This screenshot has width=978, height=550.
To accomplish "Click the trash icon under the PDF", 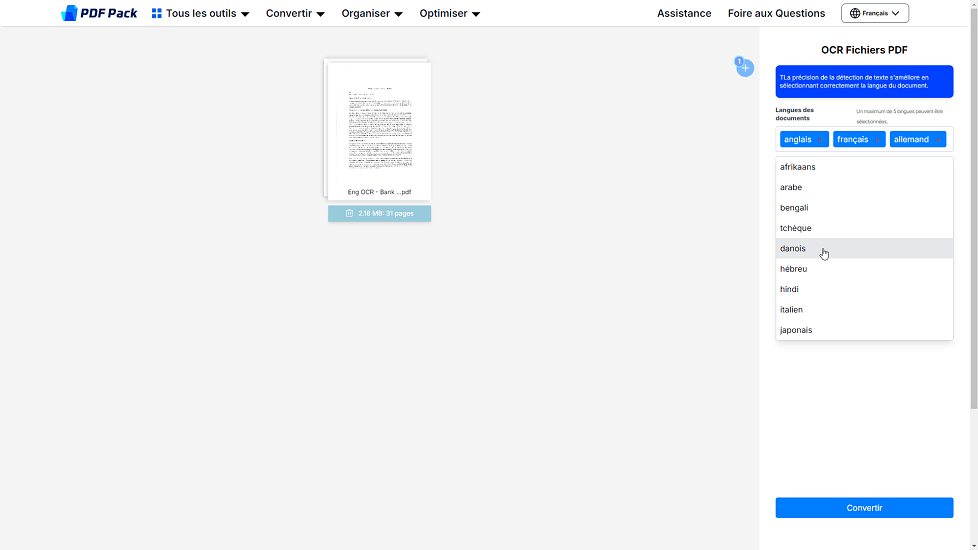I will click(x=349, y=213).
